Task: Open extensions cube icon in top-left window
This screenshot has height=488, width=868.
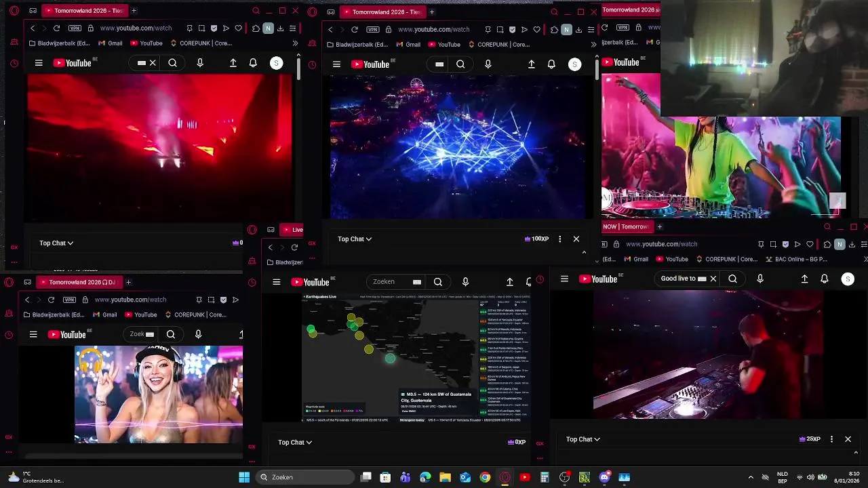Action: pos(256,28)
